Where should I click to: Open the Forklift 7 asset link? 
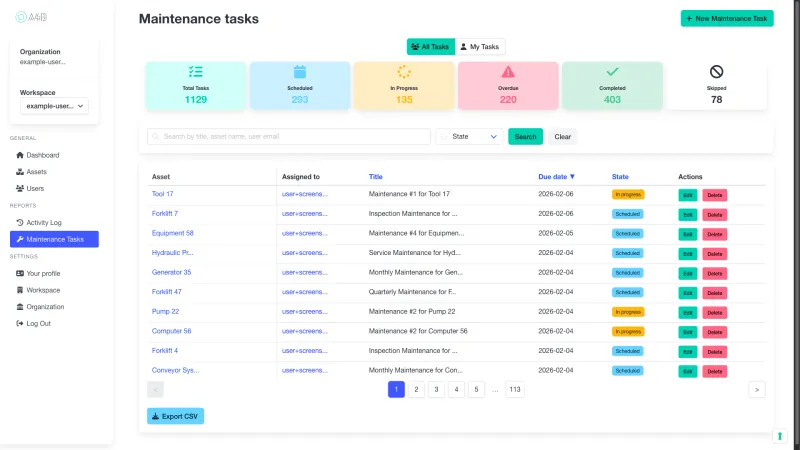click(x=164, y=214)
